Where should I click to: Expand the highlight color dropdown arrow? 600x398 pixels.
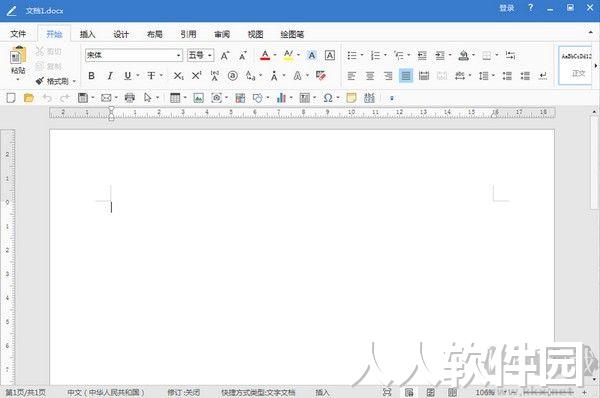[298, 55]
